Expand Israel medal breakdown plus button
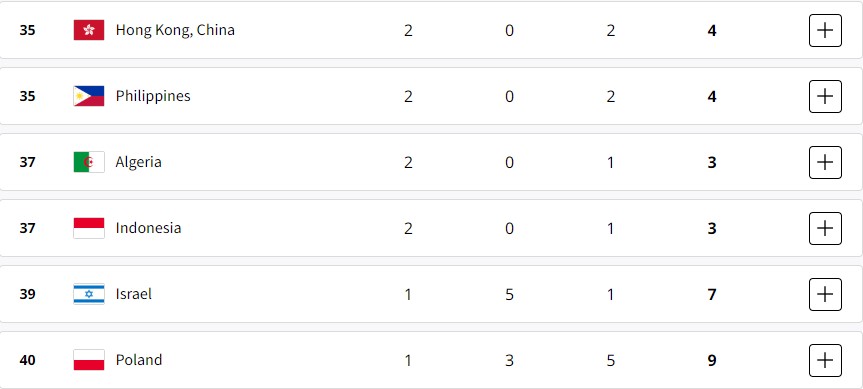Image resolution: width=863 pixels, height=389 pixels. pyautogui.click(x=825, y=294)
